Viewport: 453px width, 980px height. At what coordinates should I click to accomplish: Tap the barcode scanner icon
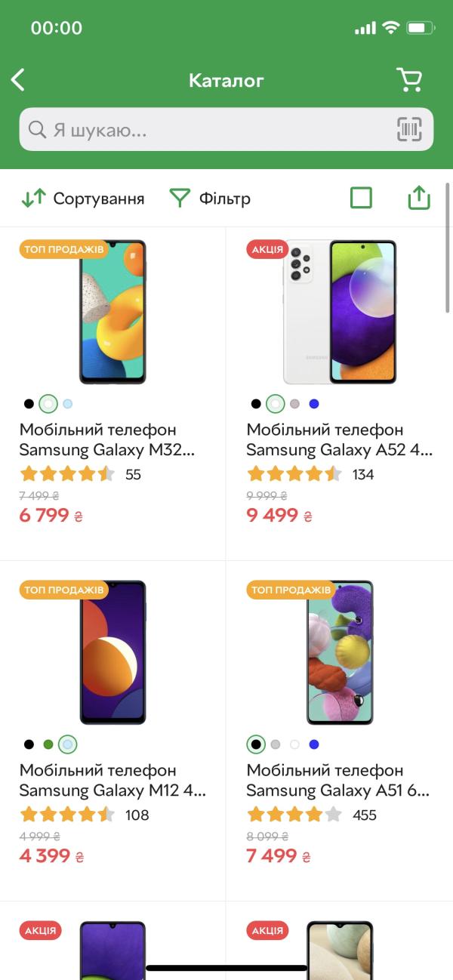[409, 130]
